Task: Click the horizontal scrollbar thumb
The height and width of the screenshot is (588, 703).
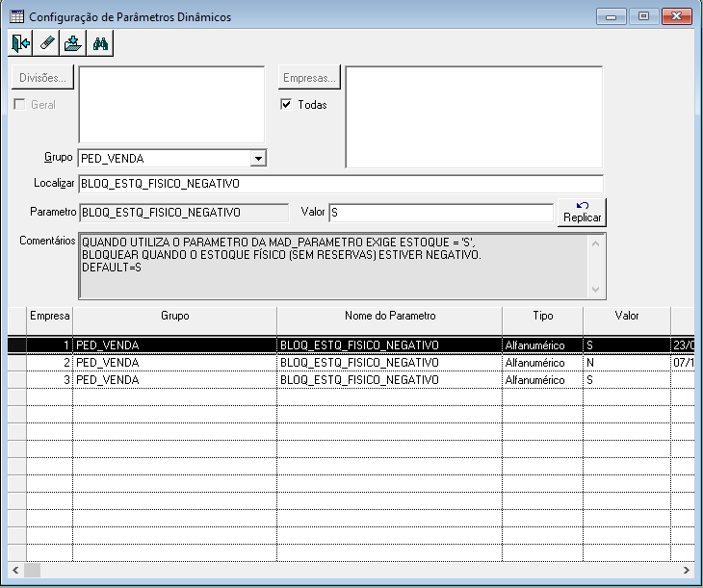Action: pos(32,570)
